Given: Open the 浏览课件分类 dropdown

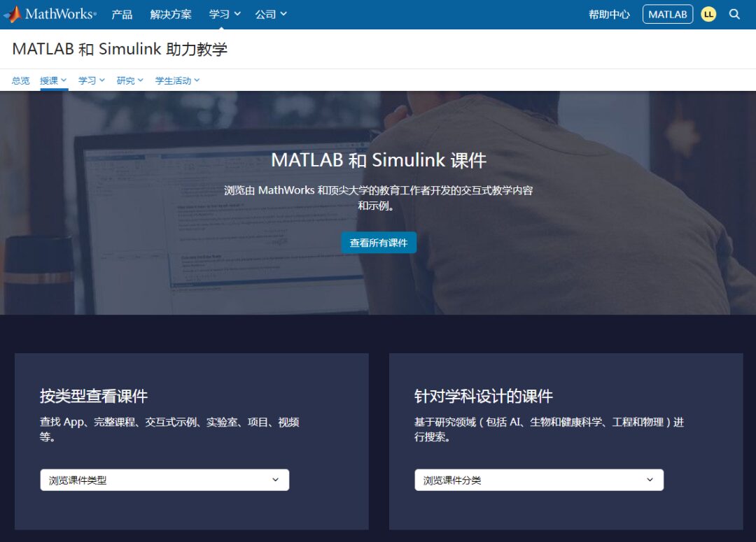Looking at the screenshot, I should [539, 480].
